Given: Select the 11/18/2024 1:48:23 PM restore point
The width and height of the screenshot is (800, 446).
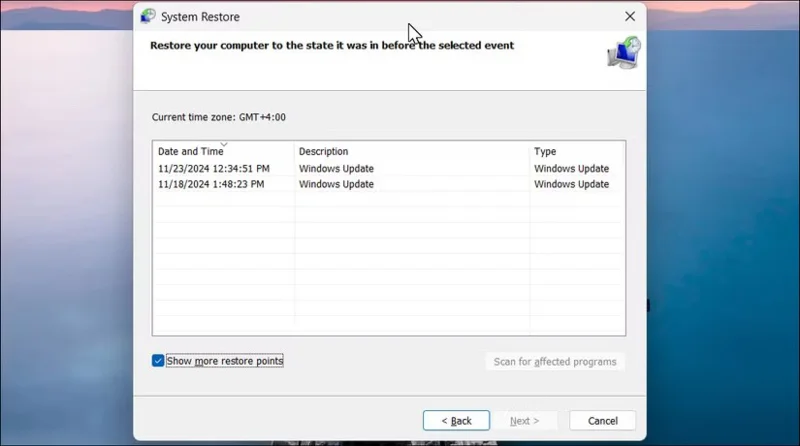Looking at the screenshot, I should point(211,185).
